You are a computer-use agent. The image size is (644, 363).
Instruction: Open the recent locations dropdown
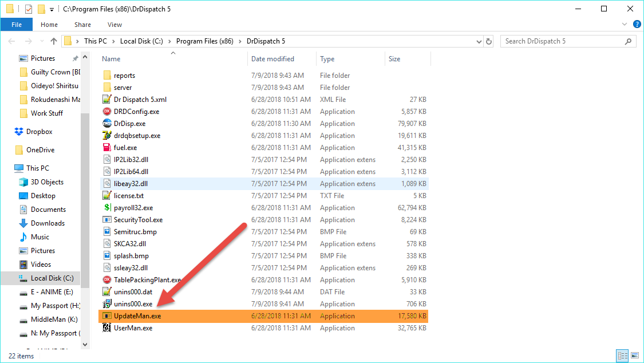click(x=41, y=41)
